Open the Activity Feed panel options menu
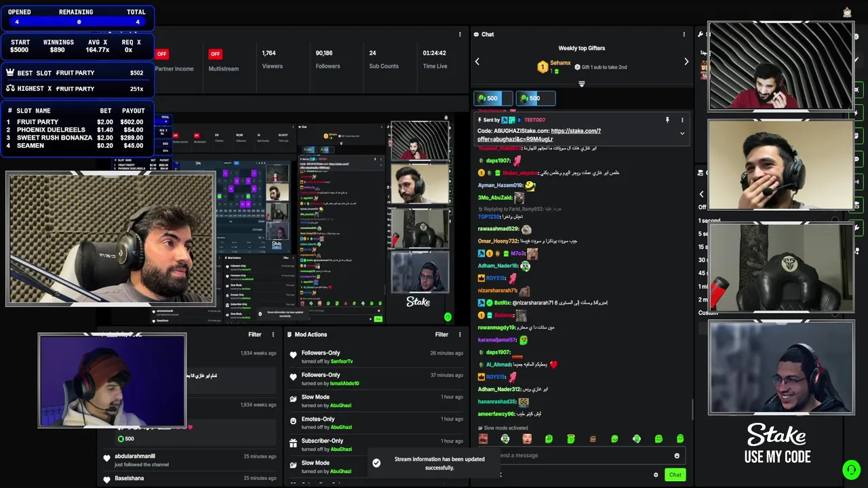 coord(273,334)
